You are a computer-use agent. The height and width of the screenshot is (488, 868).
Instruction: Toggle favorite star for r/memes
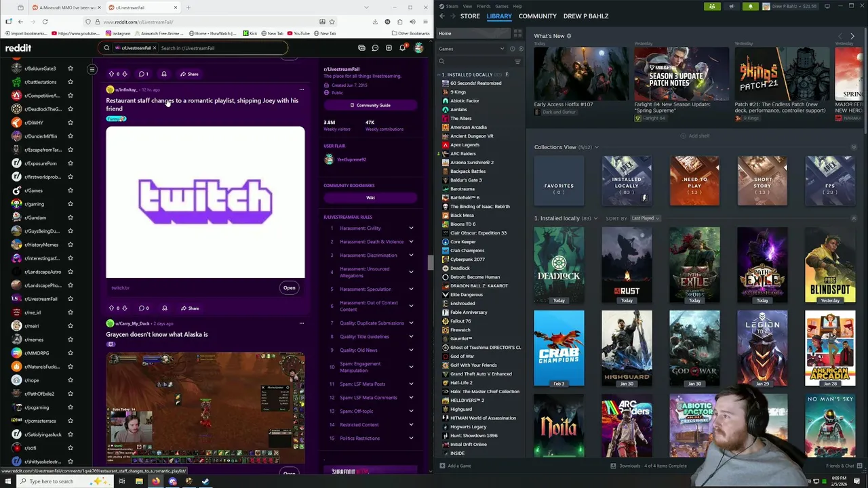[70, 340]
